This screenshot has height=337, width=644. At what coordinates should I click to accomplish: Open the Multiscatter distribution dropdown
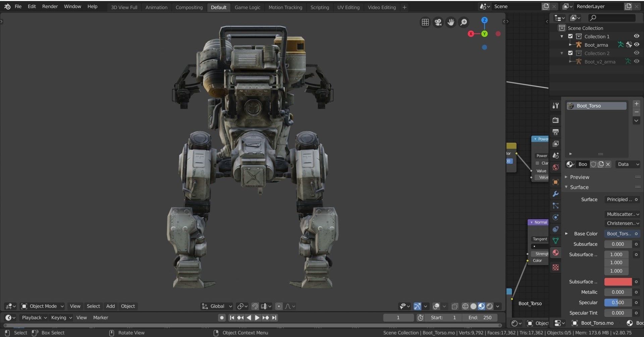coord(623,214)
